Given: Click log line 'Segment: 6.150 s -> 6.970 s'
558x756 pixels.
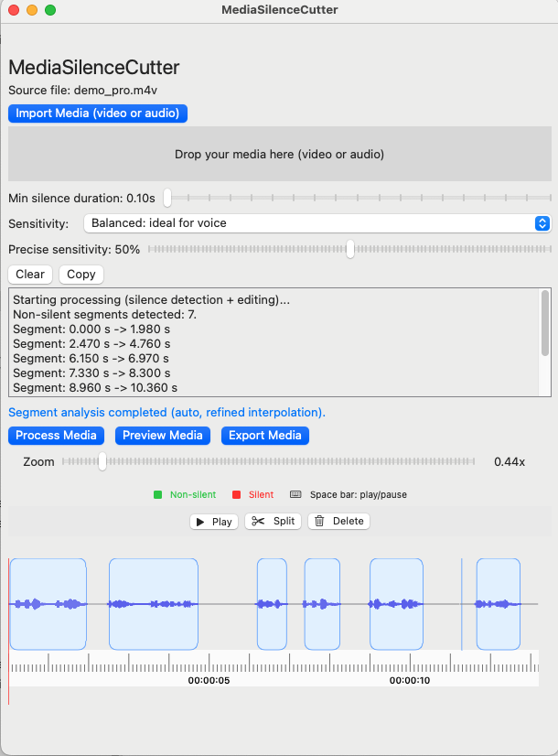Looking at the screenshot, I should tap(91, 358).
